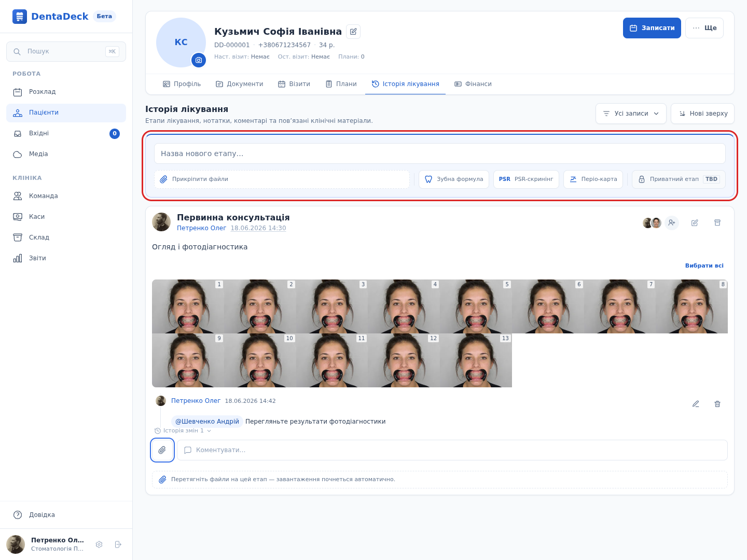Delete the comment by Петренко Олег
Screen dimensions: 747x560
pos(717,404)
